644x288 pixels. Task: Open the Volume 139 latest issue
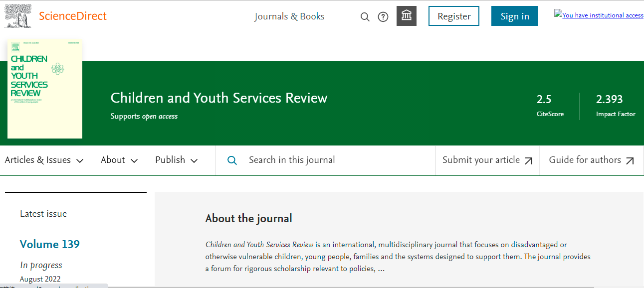[50, 244]
